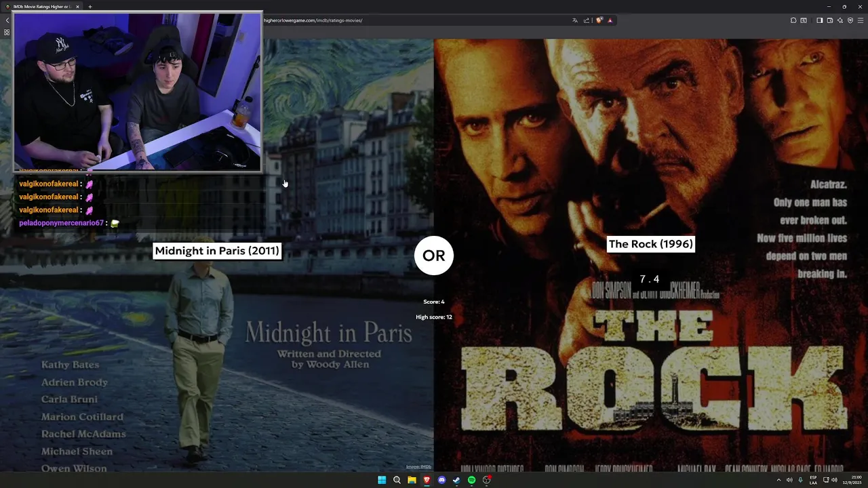Toggle the browser sidebar panel
Screen dimensions: 868x488
coord(819,20)
